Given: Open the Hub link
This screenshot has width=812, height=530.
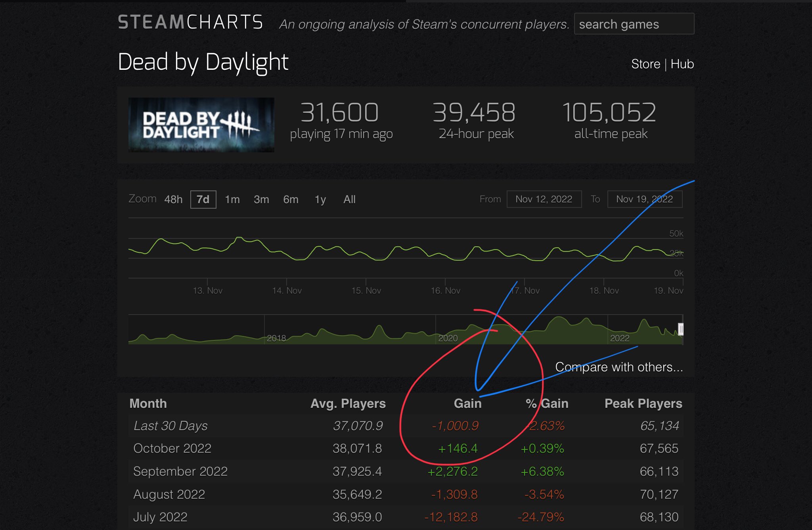Looking at the screenshot, I should [x=683, y=64].
